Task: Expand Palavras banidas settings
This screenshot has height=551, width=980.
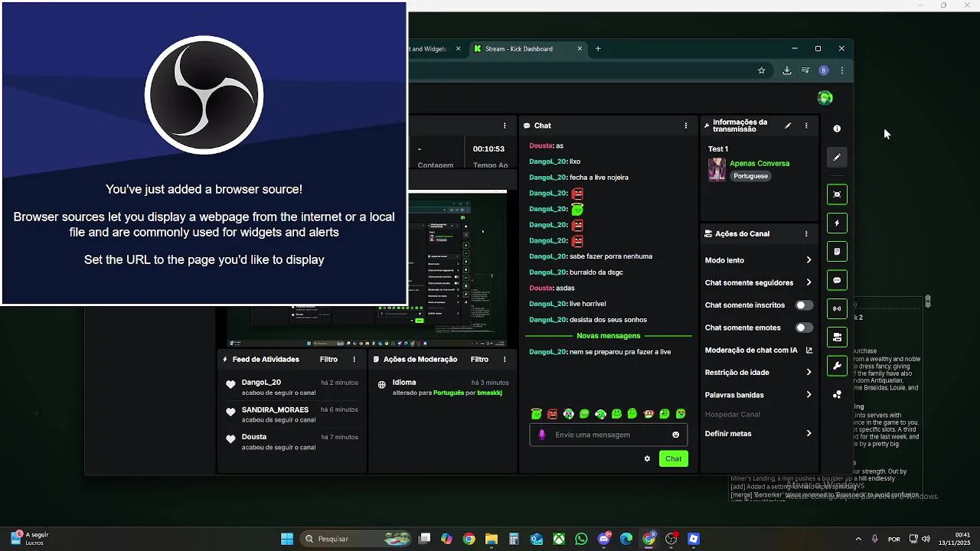Action: [758, 395]
